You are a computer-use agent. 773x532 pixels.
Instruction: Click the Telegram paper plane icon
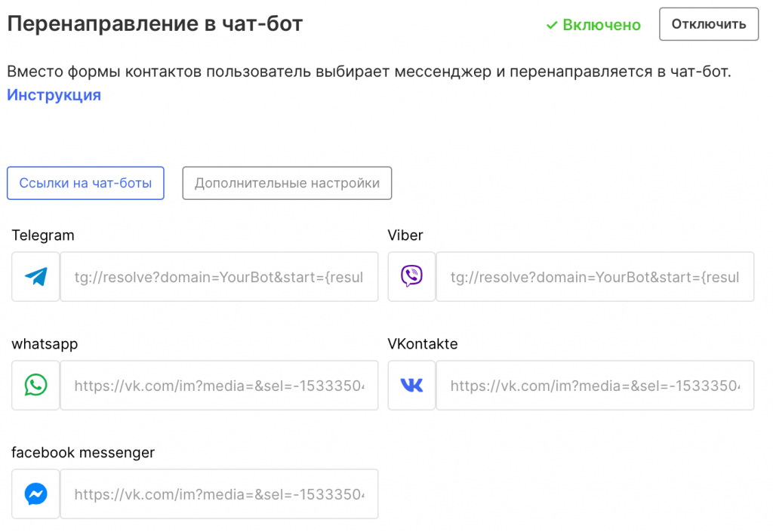coord(35,277)
